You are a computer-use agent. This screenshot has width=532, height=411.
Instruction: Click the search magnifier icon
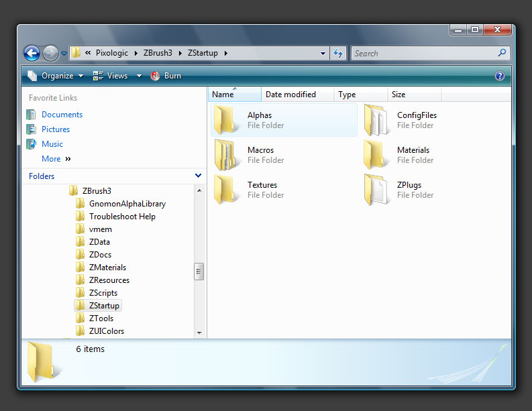pos(502,53)
